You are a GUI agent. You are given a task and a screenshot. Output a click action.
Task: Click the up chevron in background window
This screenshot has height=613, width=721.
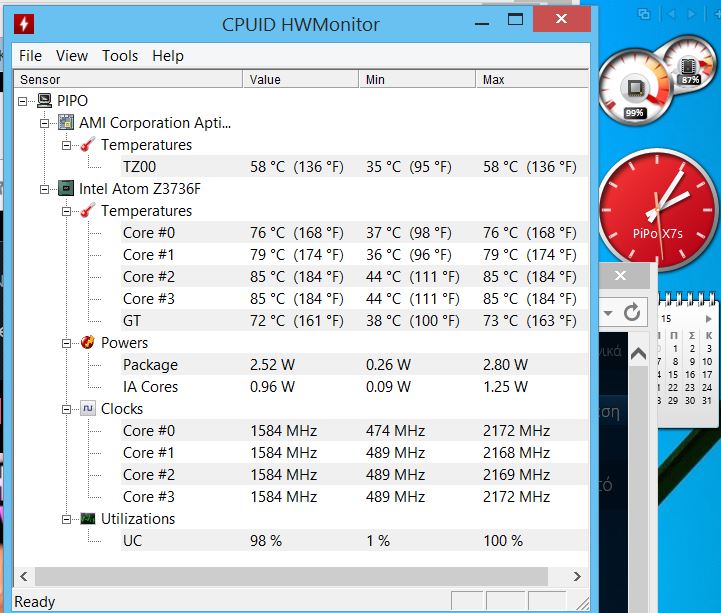tap(639, 353)
